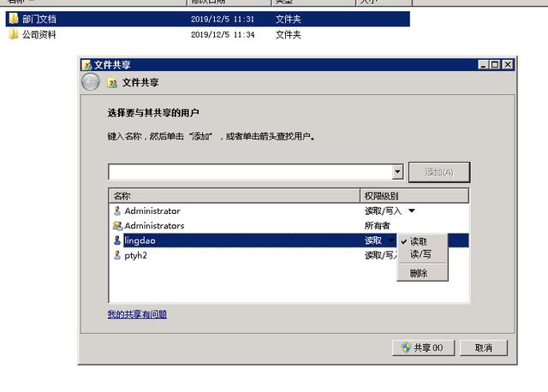Click the Administrators group icon
This screenshot has width=548, height=392.
pos(118,226)
